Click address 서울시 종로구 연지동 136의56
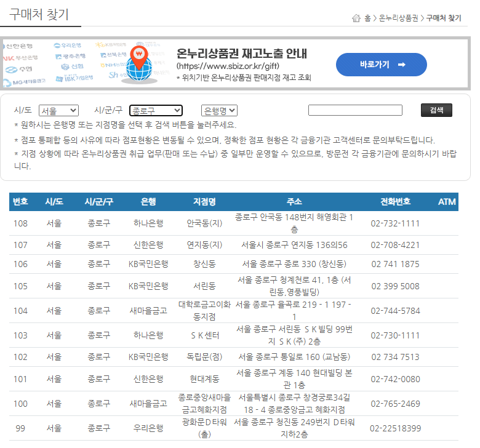 pyautogui.click(x=294, y=245)
